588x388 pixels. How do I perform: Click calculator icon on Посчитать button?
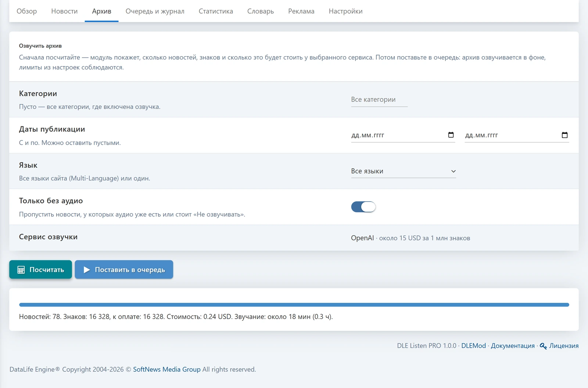tap(21, 270)
